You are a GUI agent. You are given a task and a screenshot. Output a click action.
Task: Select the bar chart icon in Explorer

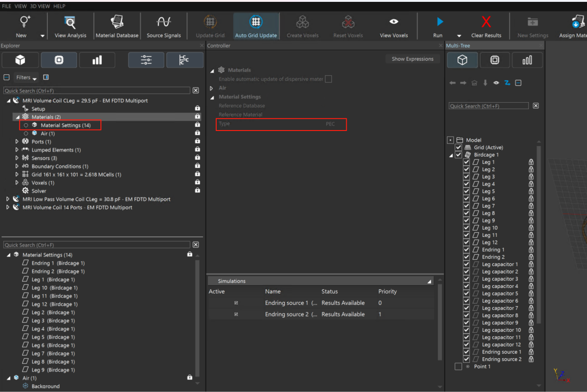click(x=97, y=60)
